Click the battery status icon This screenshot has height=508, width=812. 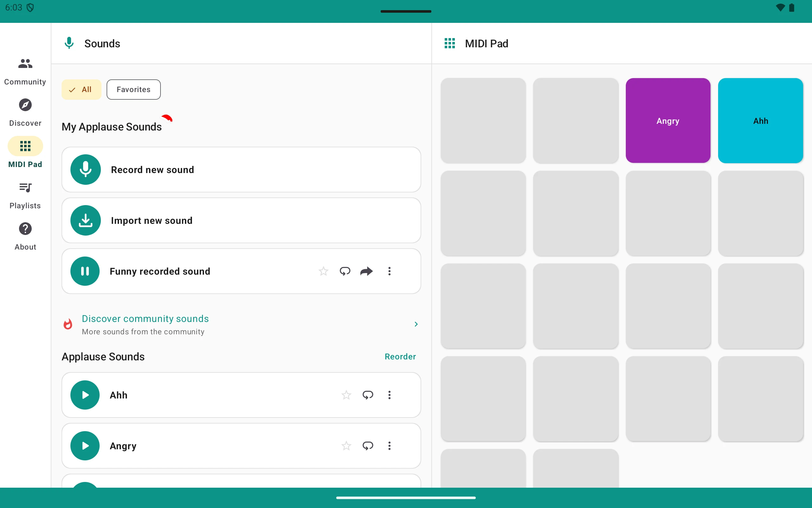coord(792,7)
